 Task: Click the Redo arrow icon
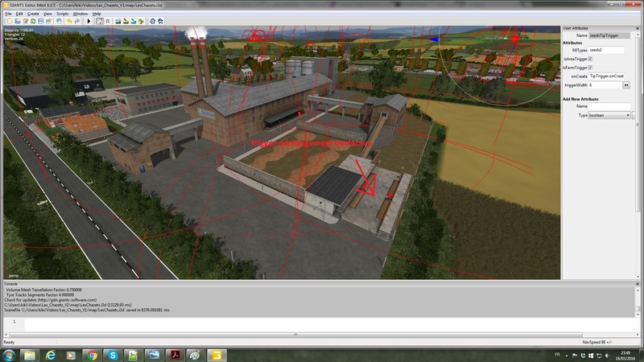(x=78, y=21)
